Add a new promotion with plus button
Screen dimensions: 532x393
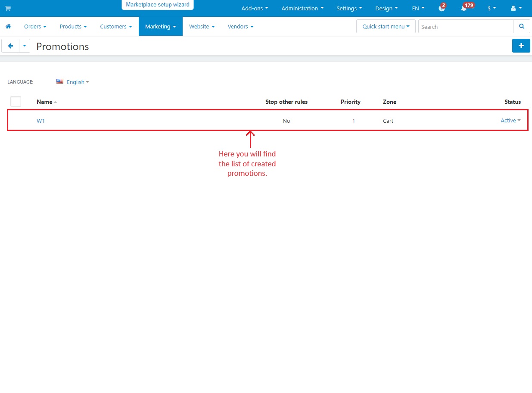(x=521, y=46)
